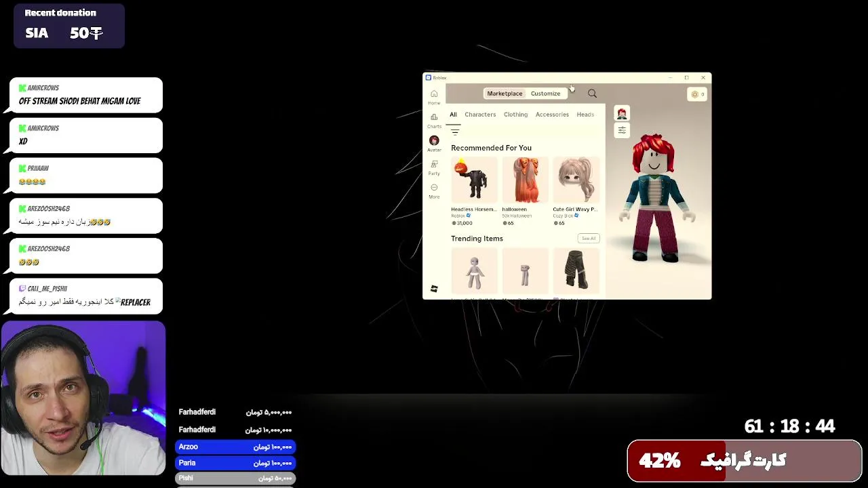Click the '50k Halloween' creator name
The image size is (868, 488).
point(517,216)
